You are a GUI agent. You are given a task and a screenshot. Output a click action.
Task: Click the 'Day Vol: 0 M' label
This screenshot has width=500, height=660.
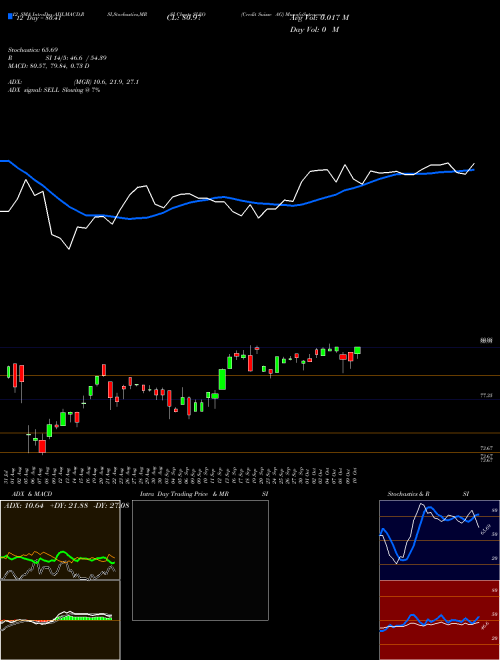pos(314,30)
